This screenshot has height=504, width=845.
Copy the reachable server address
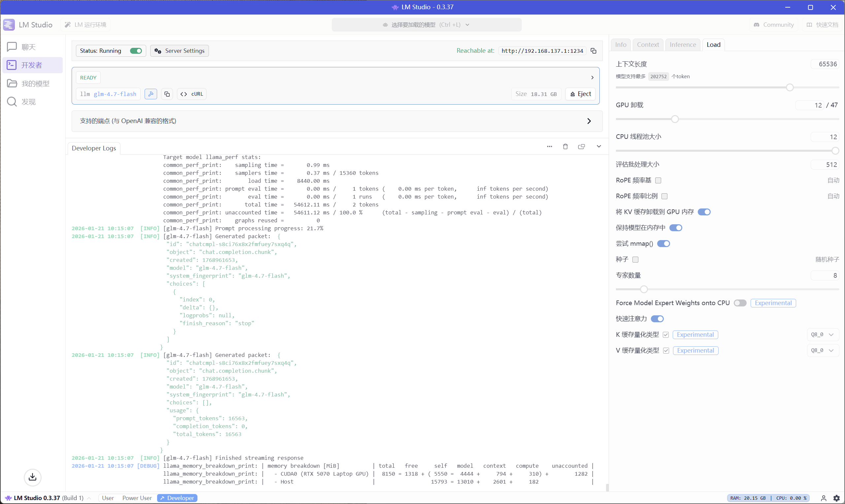point(593,50)
